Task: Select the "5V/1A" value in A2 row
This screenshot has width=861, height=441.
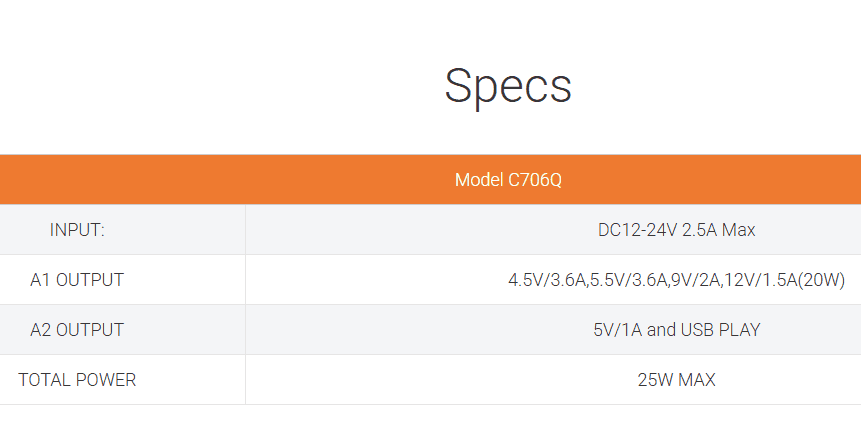Action: pyautogui.click(x=617, y=330)
